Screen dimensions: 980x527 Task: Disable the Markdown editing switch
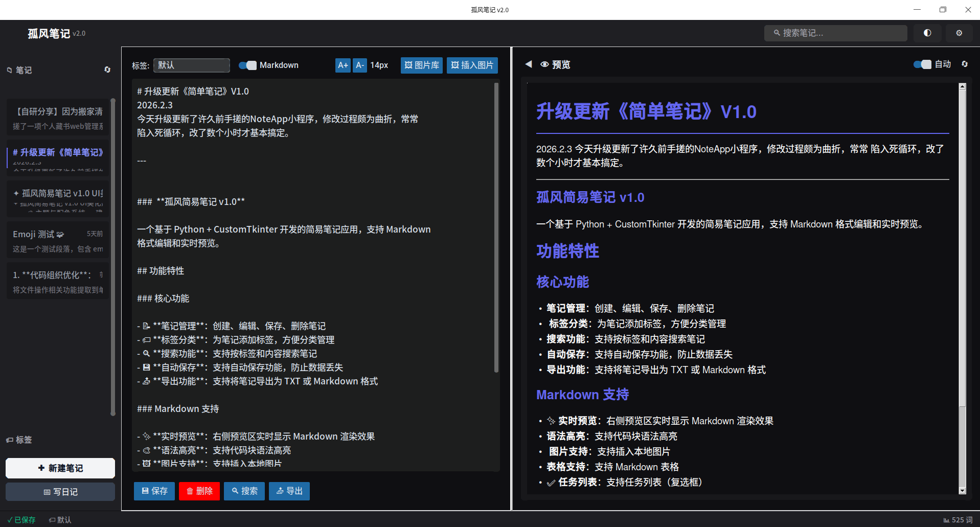[247, 65]
